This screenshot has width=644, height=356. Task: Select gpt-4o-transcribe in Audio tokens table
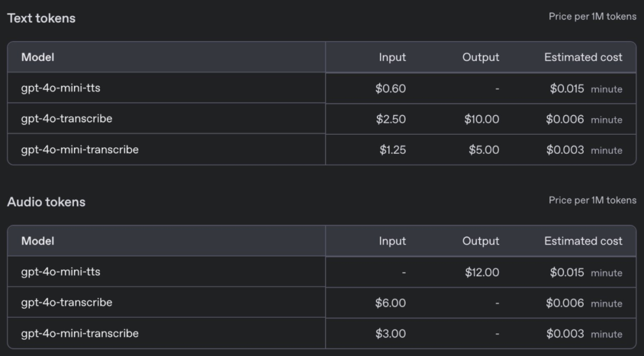67,302
